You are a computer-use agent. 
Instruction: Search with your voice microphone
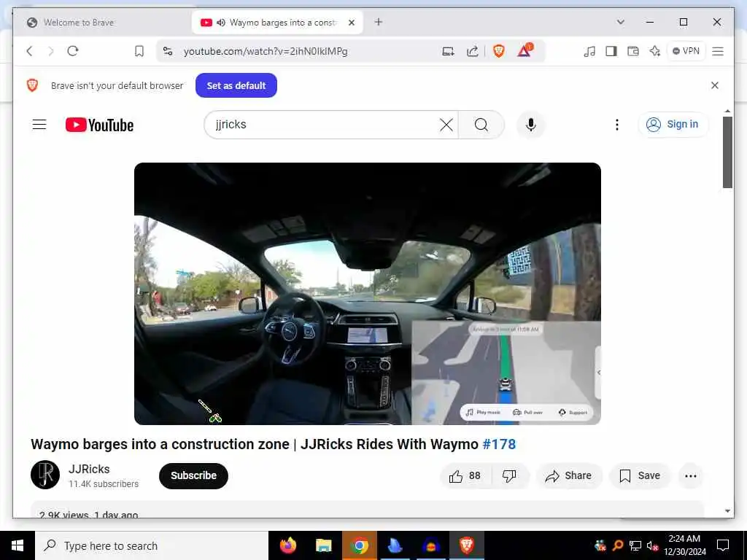click(x=531, y=125)
